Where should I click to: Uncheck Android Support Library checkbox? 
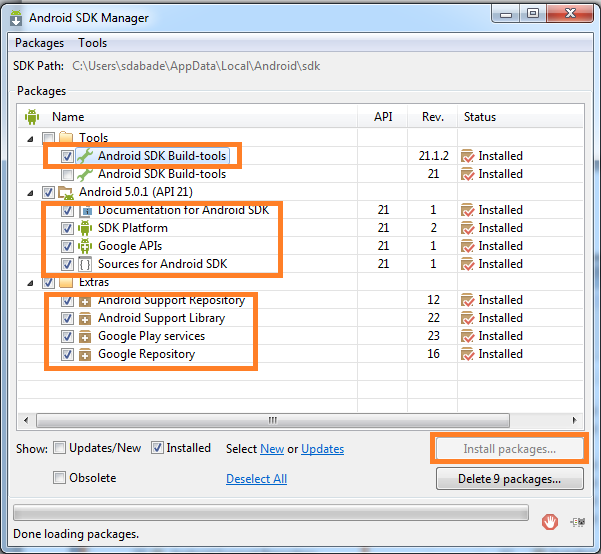point(67,318)
